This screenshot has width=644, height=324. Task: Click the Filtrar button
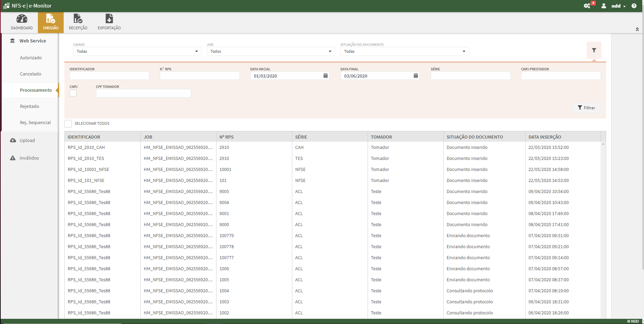click(x=586, y=108)
